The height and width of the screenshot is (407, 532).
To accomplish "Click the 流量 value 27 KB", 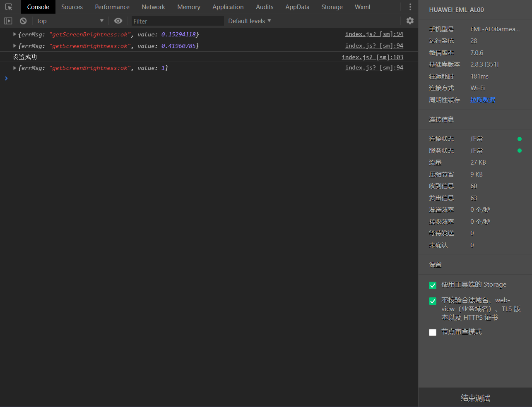I will click(x=478, y=162).
